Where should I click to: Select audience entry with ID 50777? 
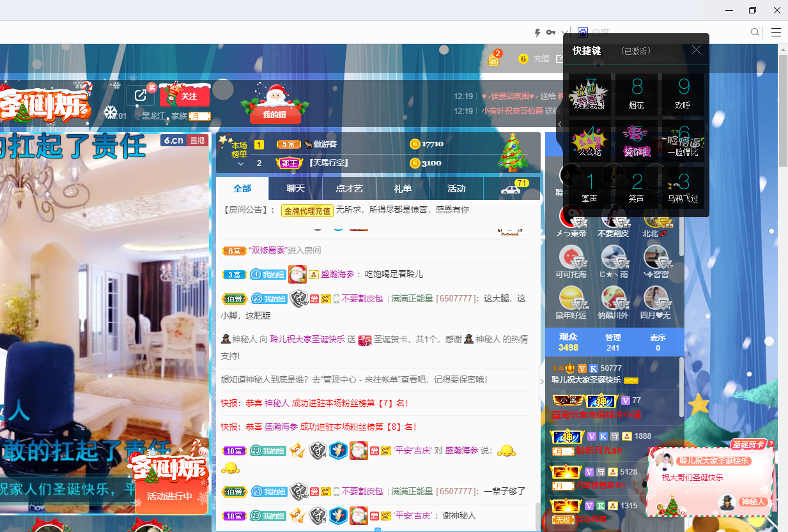click(x=614, y=373)
